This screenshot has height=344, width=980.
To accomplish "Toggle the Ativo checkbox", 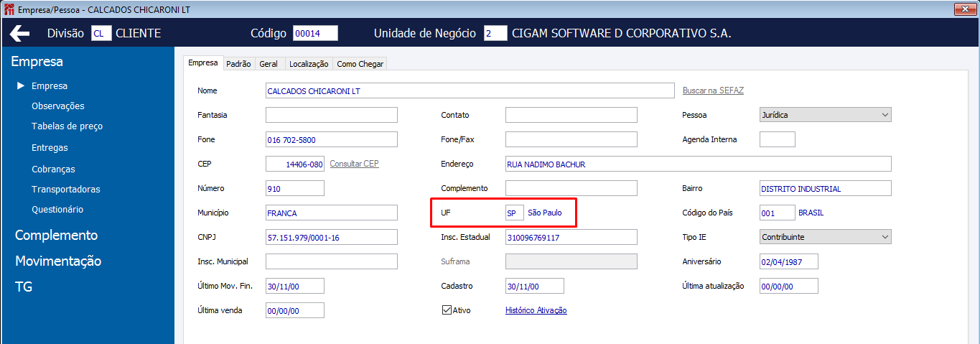I will [447, 310].
